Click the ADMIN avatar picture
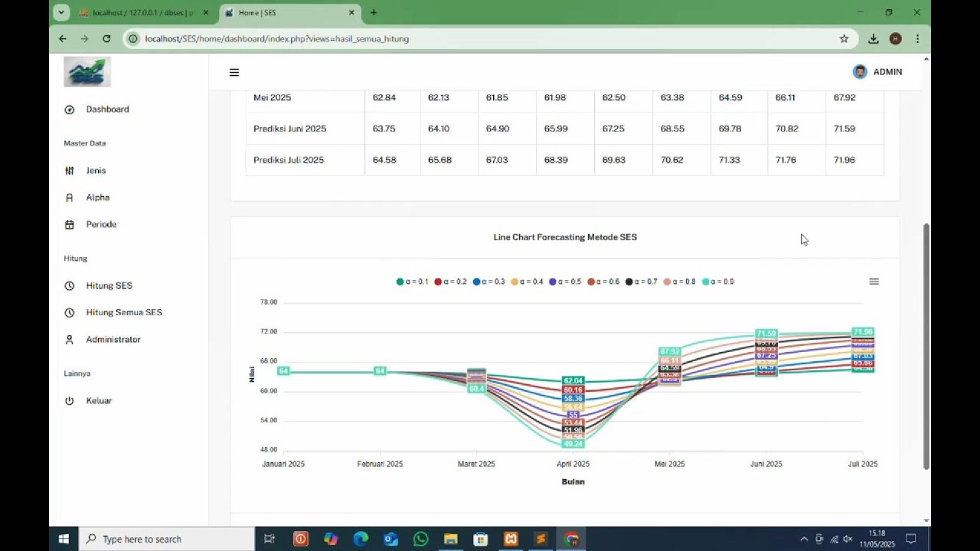Screen dimensions: 980x551 pyautogui.click(x=860, y=72)
